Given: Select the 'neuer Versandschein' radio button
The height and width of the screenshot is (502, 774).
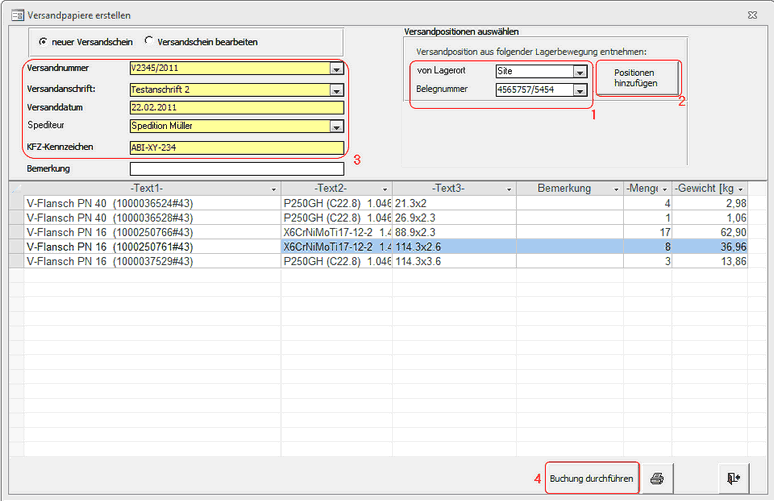Looking at the screenshot, I should click(43, 42).
